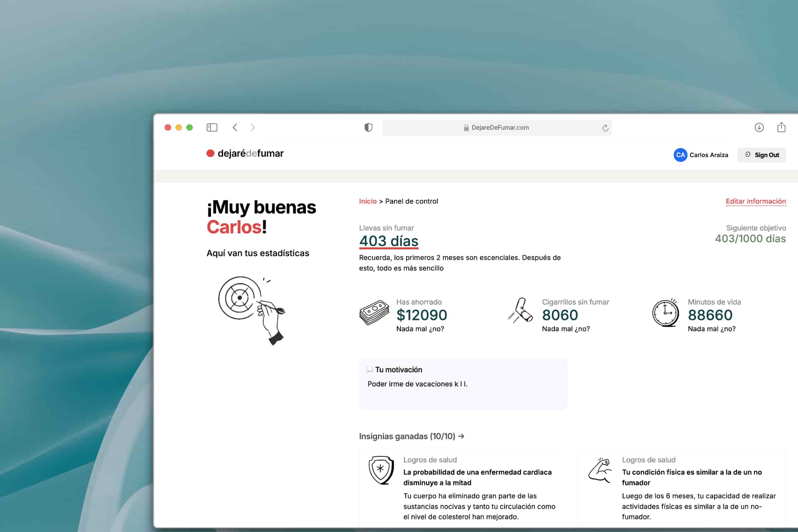Go to Inicio breadcrumb link
Image resolution: width=798 pixels, height=532 pixels.
368,201
